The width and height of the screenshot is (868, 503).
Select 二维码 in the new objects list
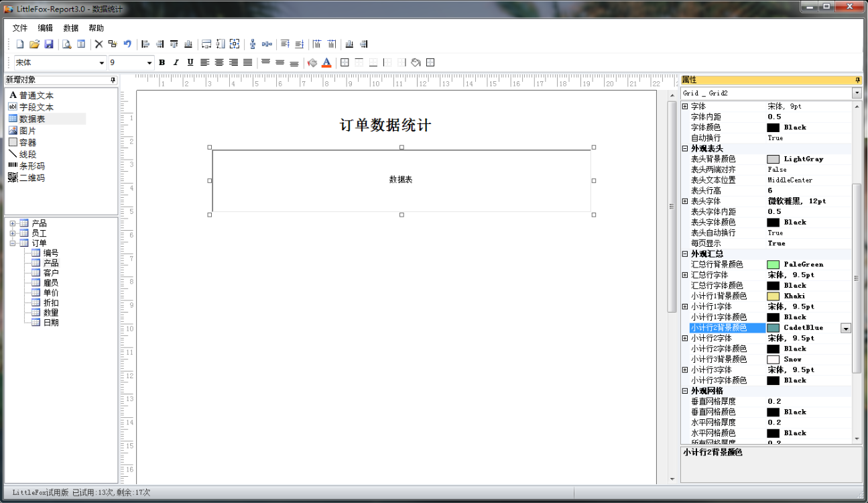(32, 178)
